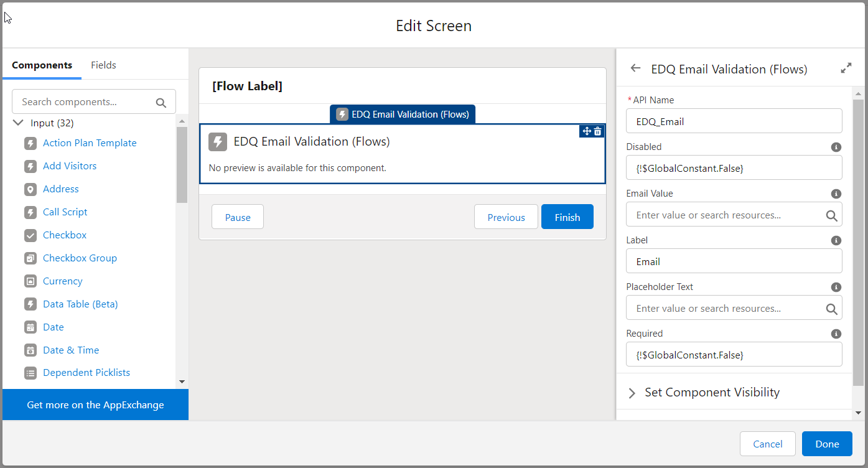Click the Disabled field info icon
The height and width of the screenshot is (468, 868).
pos(836,147)
